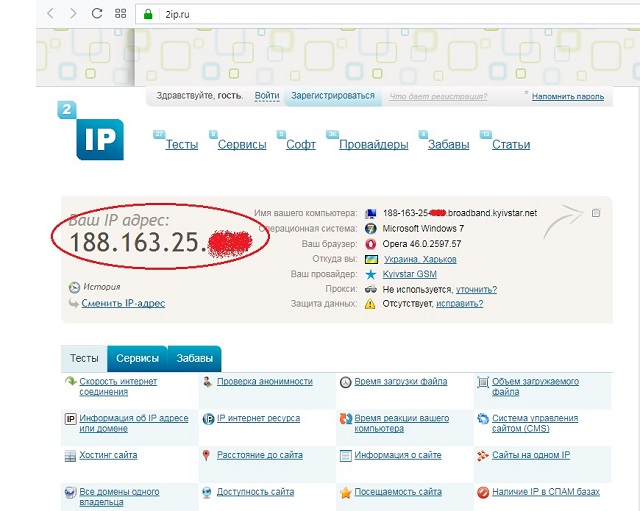Click the CMS gear icon
Screen dimensions: 640x511
pyautogui.click(x=483, y=419)
